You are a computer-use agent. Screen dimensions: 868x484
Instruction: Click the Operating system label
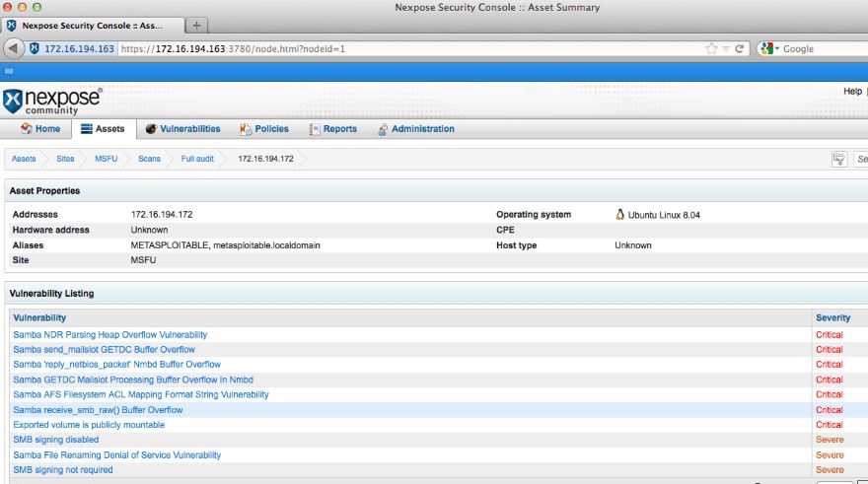tap(534, 215)
